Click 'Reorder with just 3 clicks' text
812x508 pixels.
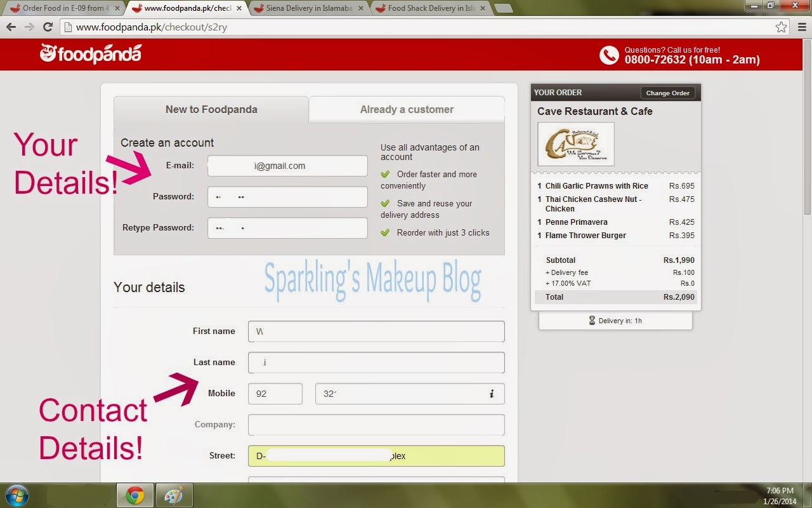[x=443, y=233]
